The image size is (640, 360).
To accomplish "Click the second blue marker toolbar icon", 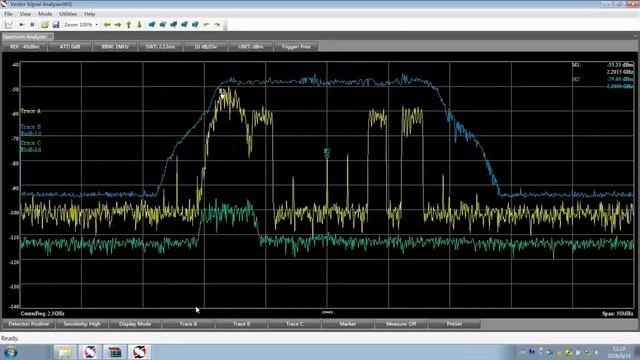I will (162, 25).
